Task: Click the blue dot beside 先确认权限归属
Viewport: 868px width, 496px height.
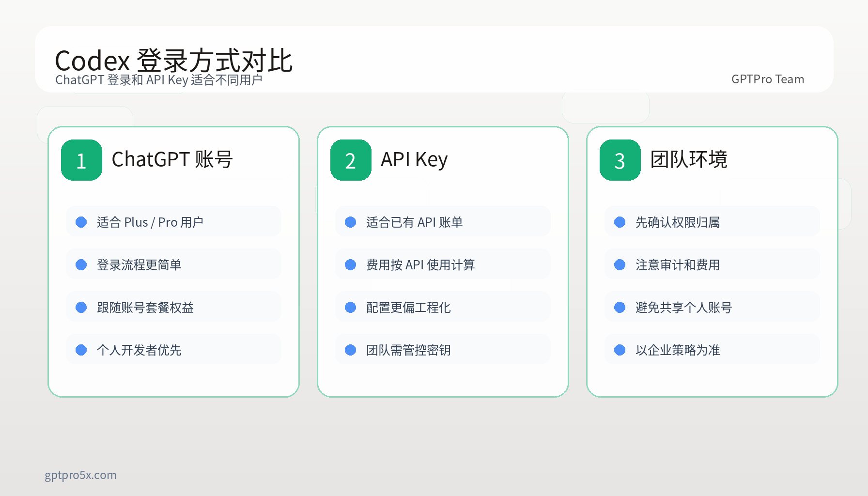Action: click(620, 222)
